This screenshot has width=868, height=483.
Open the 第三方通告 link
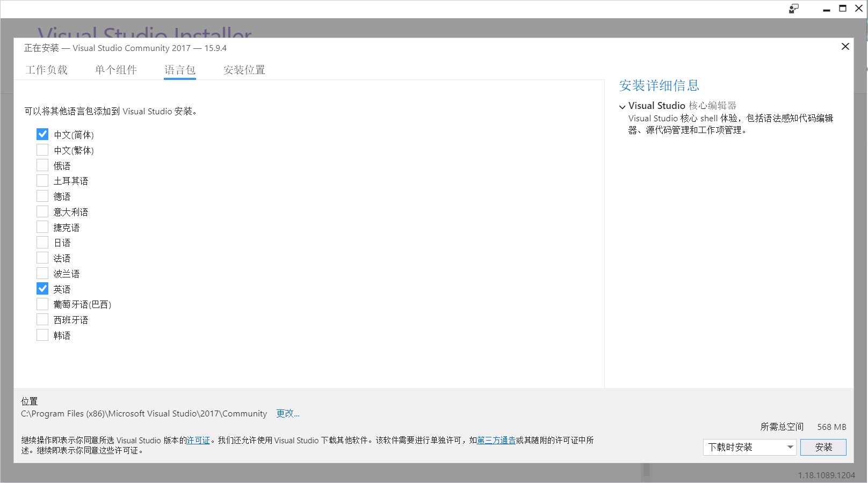point(496,440)
